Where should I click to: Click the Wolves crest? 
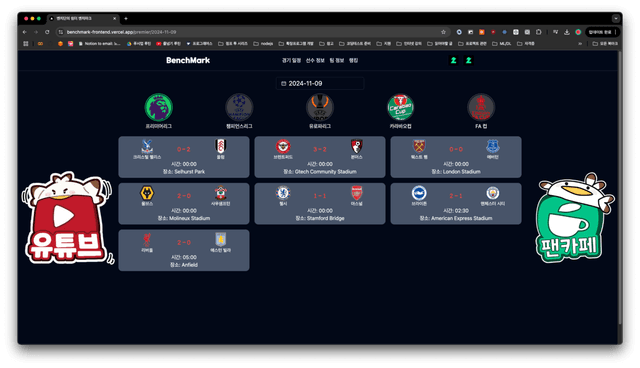[147, 193]
